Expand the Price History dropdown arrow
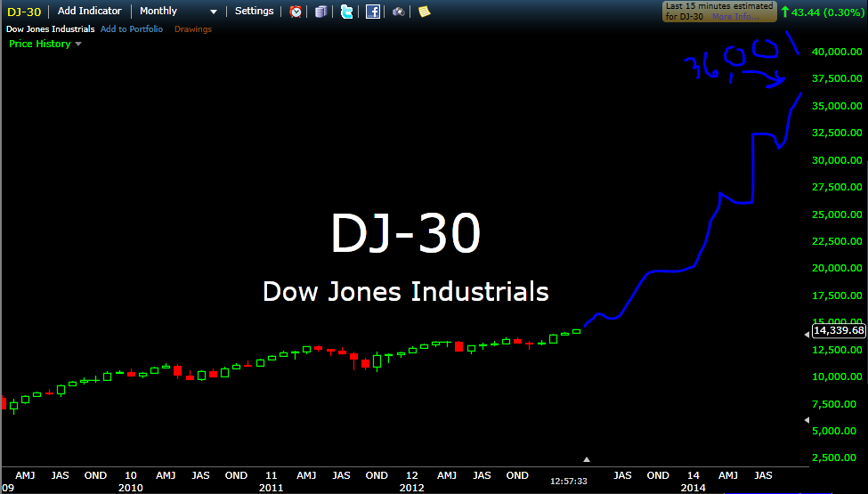This screenshot has height=494, width=868. [x=78, y=44]
